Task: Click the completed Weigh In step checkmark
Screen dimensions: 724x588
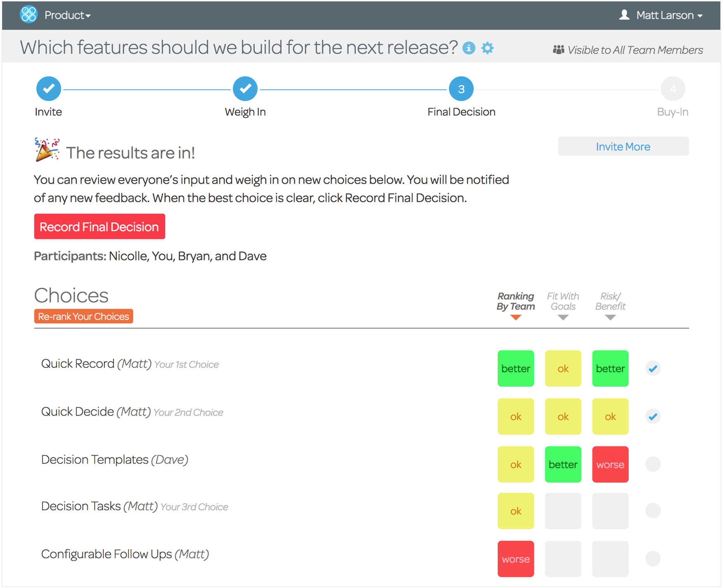Action: pyautogui.click(x=245, y=88)
